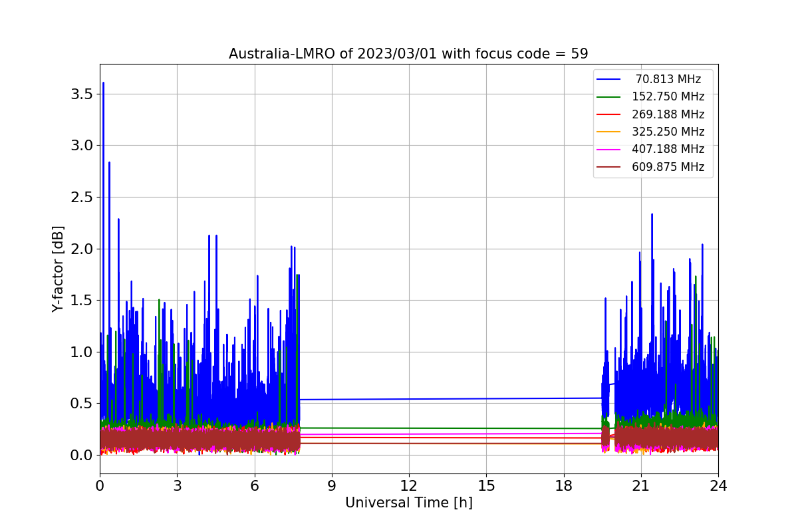Click the y-axis tick label '3.0'
798x532 pixels.
click(x=82, y=145)
